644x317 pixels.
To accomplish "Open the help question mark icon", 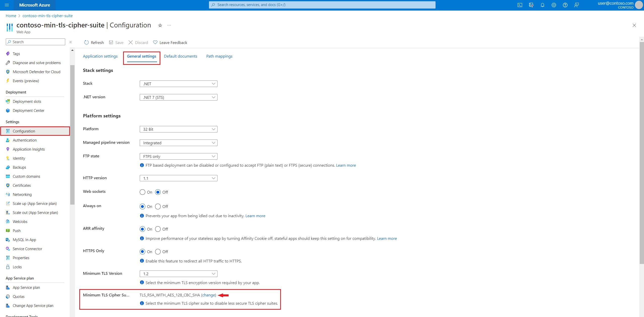I will click(565, 5).
